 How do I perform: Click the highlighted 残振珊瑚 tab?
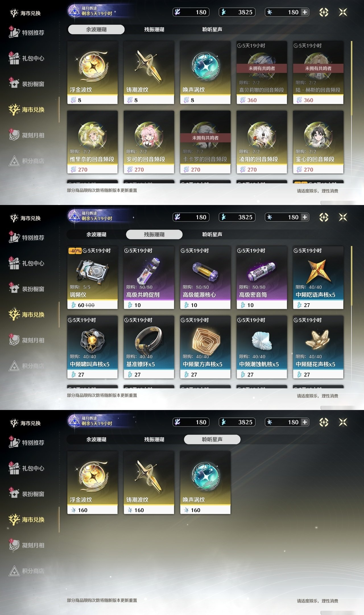coord(154,234)
